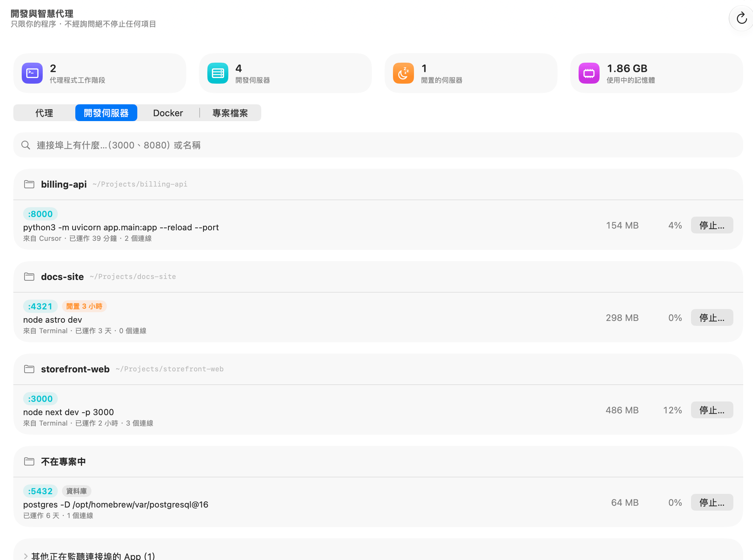Image resolution: width=753 pixels, height=560 pixels.
Task: Click the :5432 port badge
Action: coord(40,491)
